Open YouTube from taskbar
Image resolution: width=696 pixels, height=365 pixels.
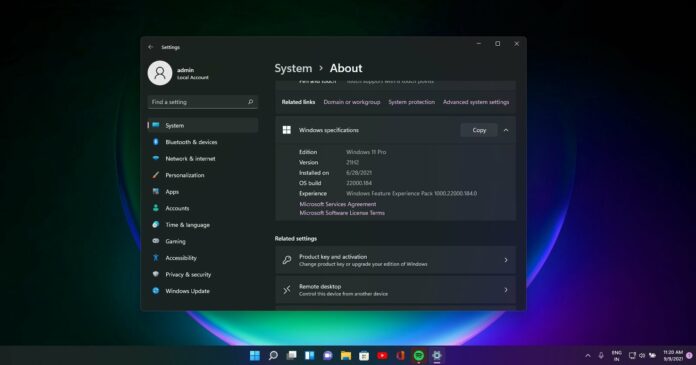[x=382, y=355]
